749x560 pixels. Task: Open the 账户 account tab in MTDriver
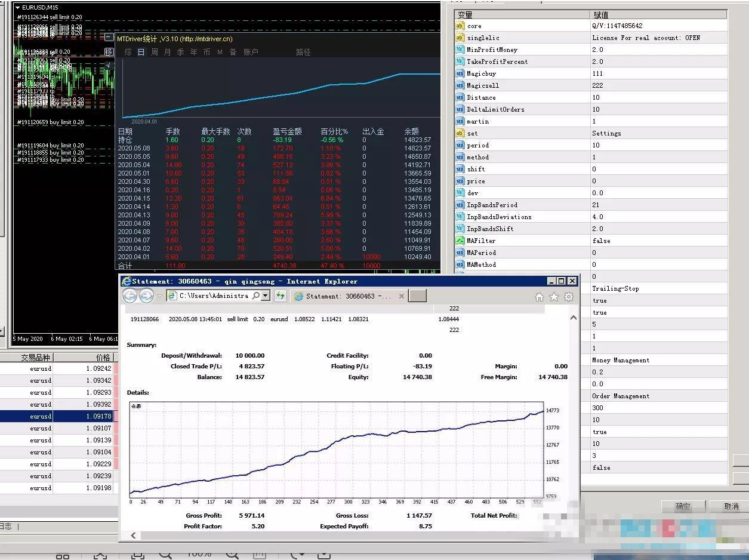(251, 53)
